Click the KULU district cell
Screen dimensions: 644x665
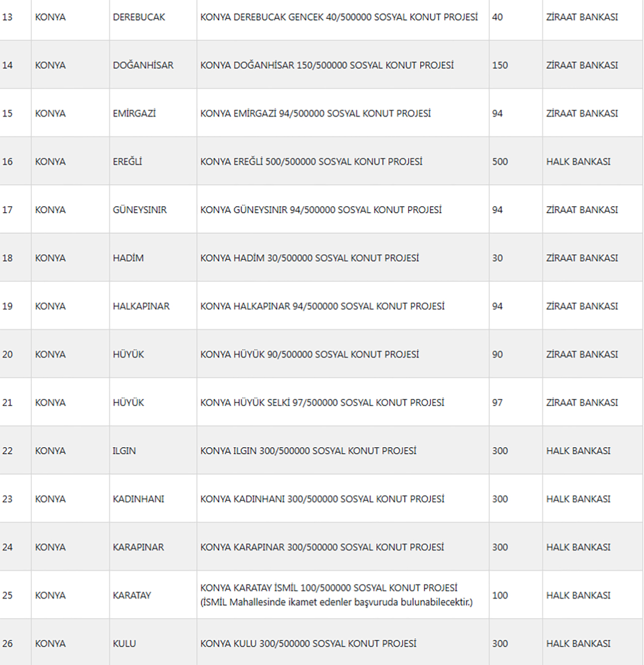(124, 644)
